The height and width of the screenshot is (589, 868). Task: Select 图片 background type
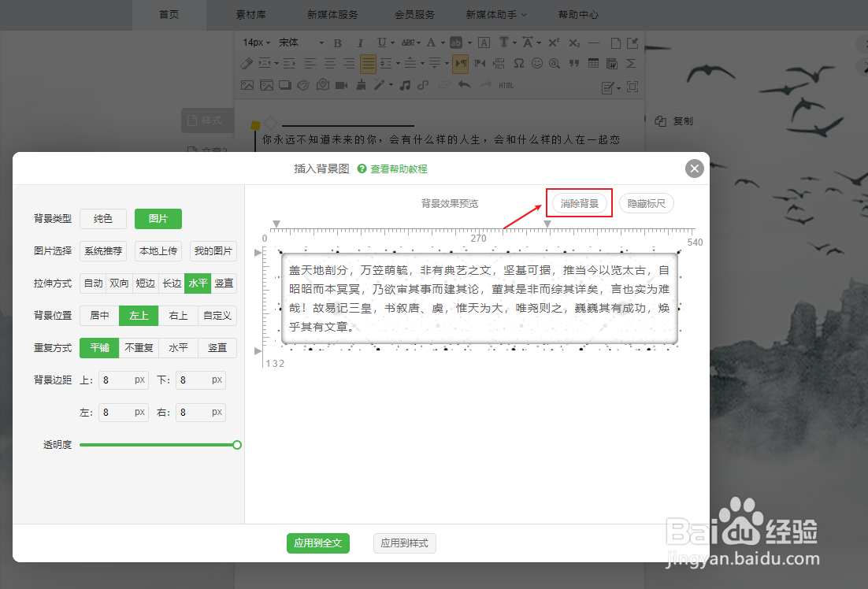(158, 219)
